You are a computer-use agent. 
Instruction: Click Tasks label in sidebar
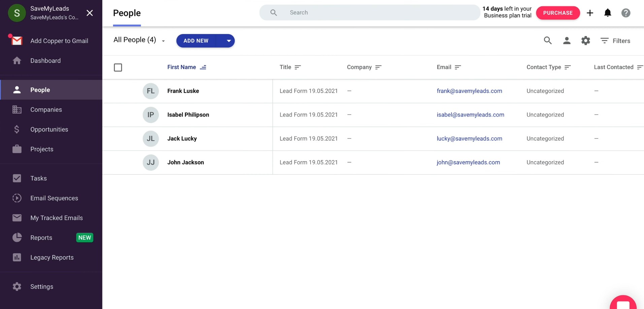(x=38, y=178)
